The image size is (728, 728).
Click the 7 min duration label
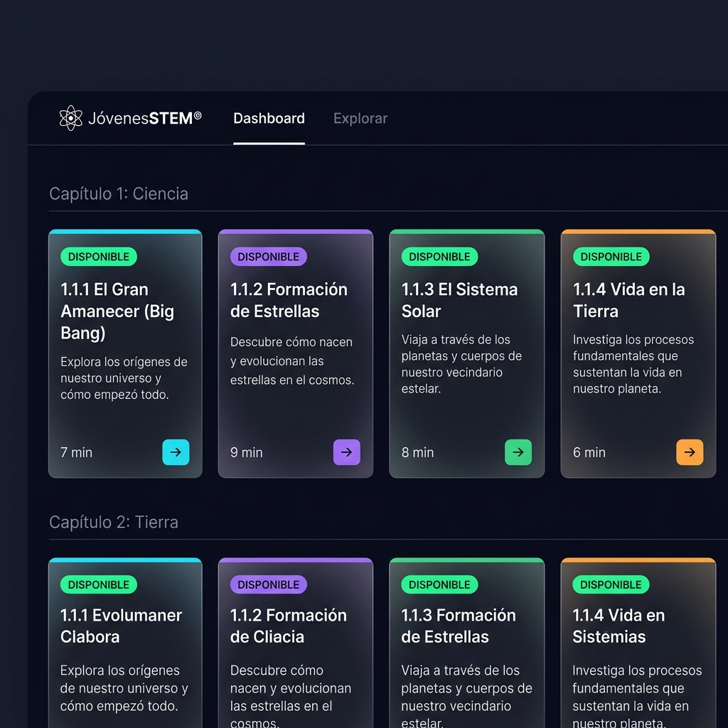coord(77,452)
